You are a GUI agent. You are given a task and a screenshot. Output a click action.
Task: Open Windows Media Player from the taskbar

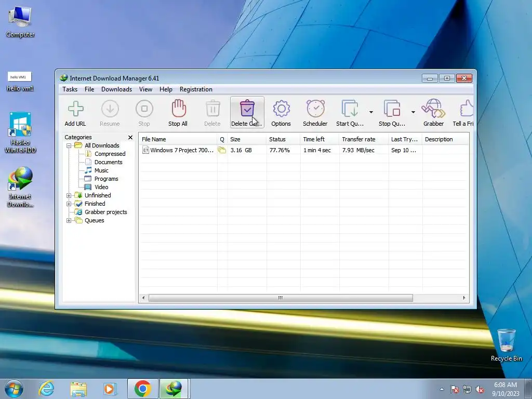[110, 389]
